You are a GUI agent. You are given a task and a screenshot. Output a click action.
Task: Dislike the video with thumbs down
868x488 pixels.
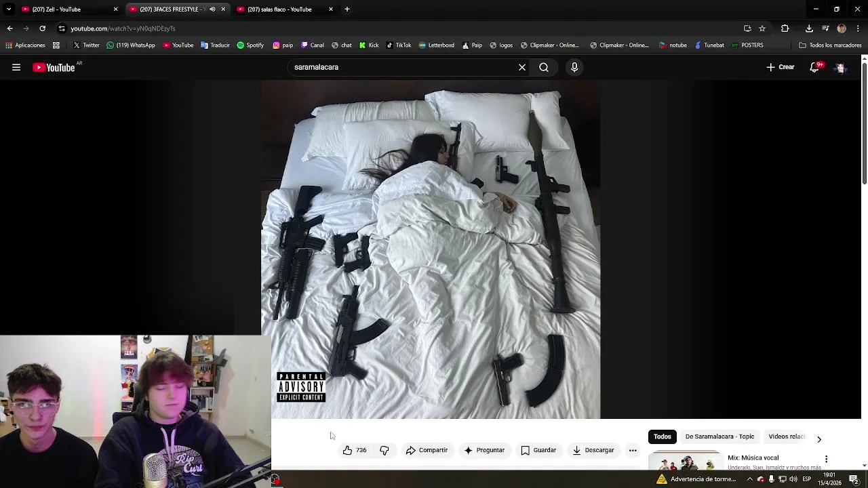click(384, 450)
